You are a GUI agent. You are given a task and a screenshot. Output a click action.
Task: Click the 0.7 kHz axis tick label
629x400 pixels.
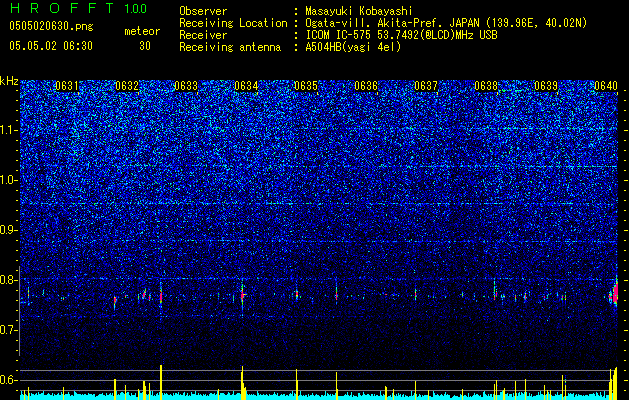9,330
